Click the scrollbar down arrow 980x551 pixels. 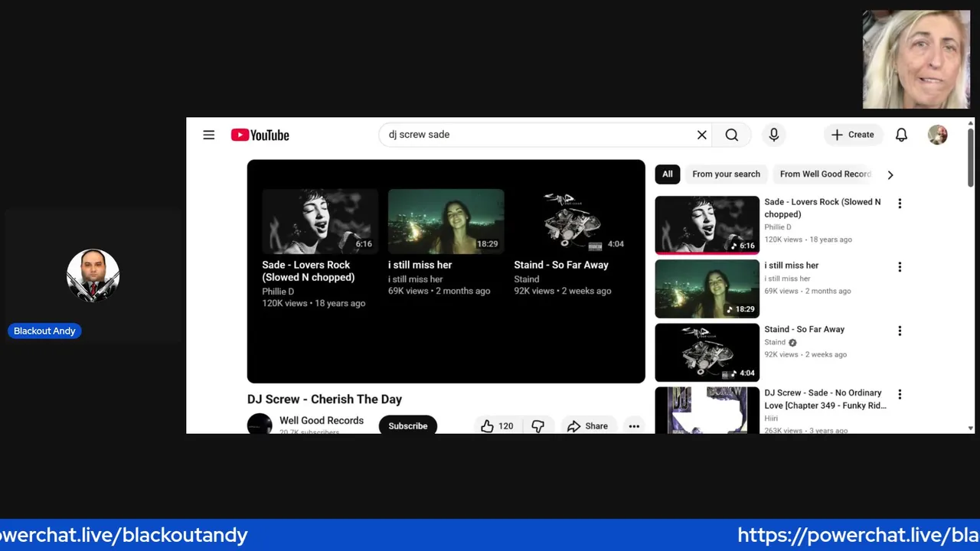[971, 429]
